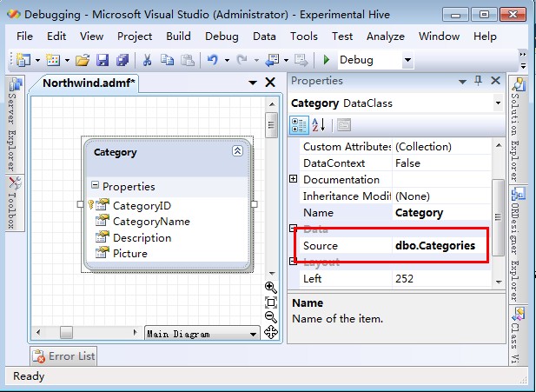
Task: Open the Category DataClass object dropdown
Action: (498, 103)
